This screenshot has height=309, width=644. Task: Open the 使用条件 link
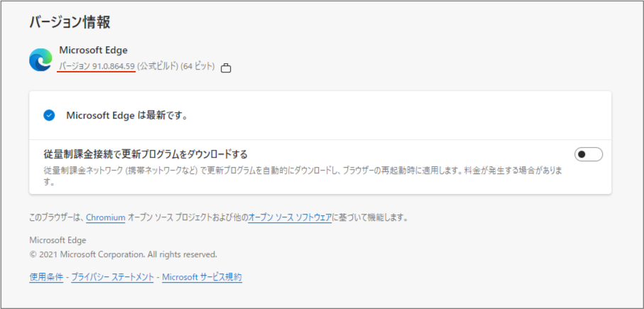tap(46, 277)
